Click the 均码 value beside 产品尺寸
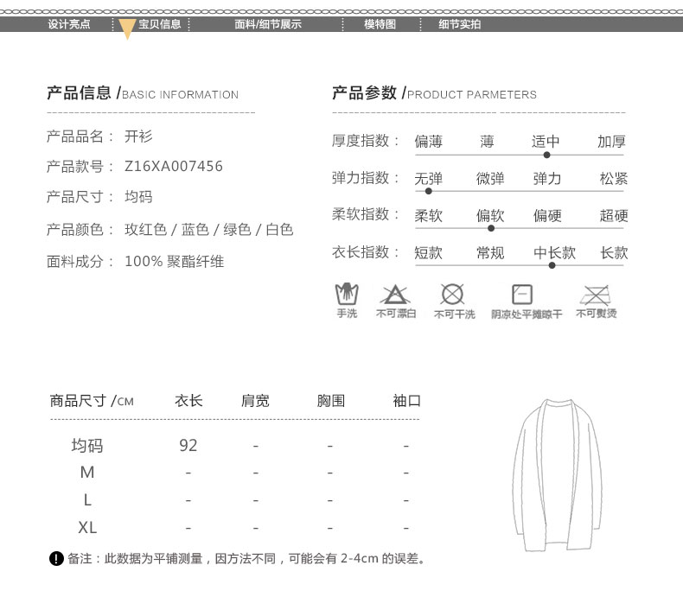Image resolution: width=683 pixels, height=616 pixels. [x=138, y=197]
